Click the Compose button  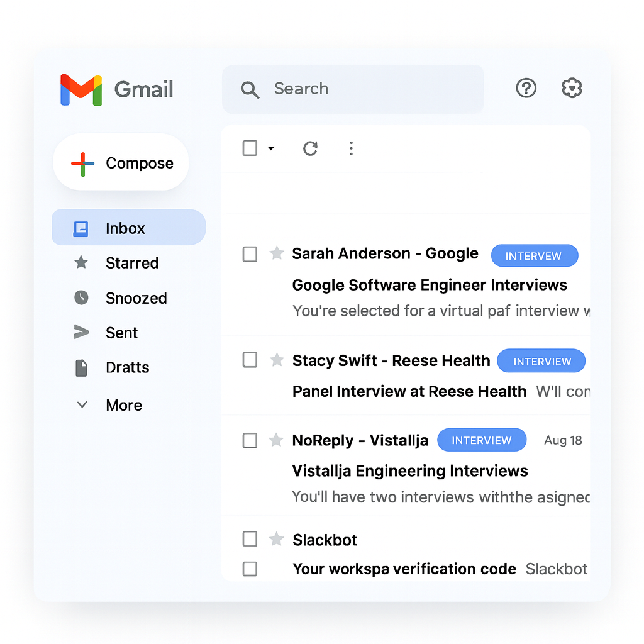tap(121, 162)
